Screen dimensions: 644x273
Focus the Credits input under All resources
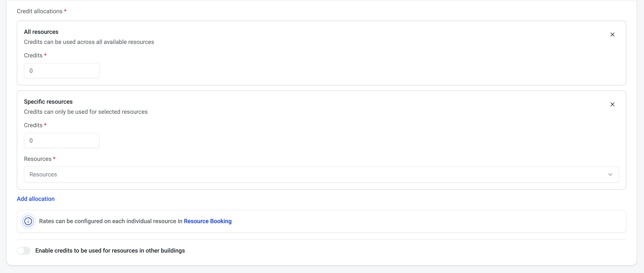point(62,71)
